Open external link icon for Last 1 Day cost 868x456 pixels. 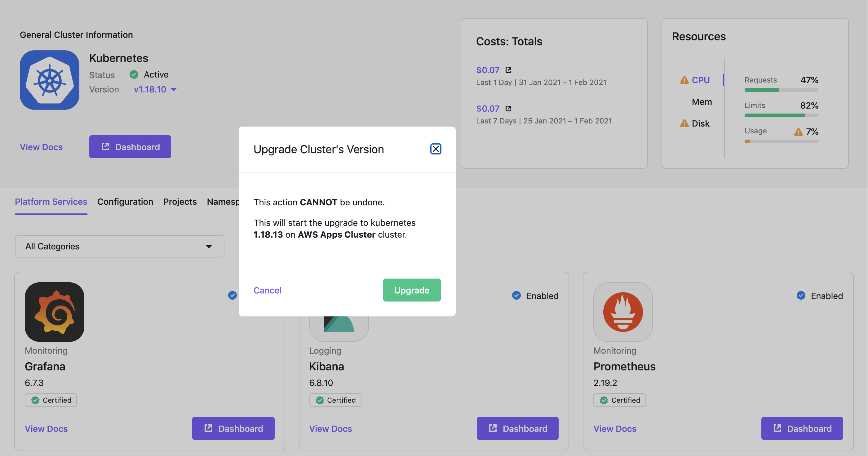pyautogui.click(x=508, y=70)
